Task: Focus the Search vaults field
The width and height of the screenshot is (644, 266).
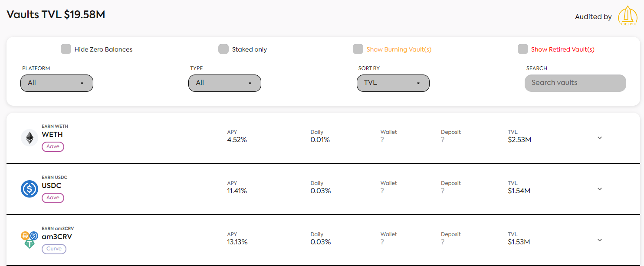Action: [575, 83]
